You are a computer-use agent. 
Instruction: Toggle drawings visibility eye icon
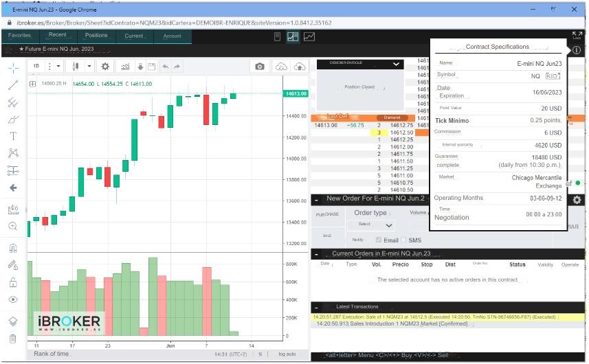click(x=13, y=299)
